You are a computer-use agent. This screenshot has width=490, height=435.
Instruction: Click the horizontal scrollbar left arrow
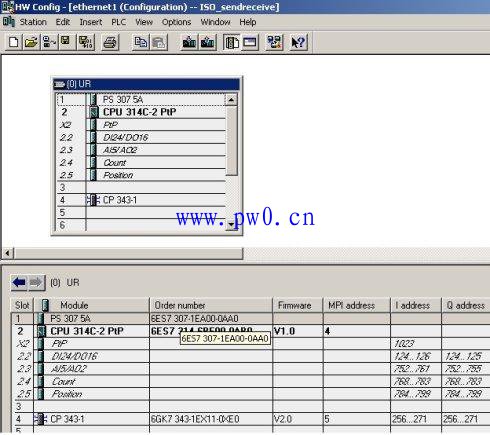tap(7, 253)
